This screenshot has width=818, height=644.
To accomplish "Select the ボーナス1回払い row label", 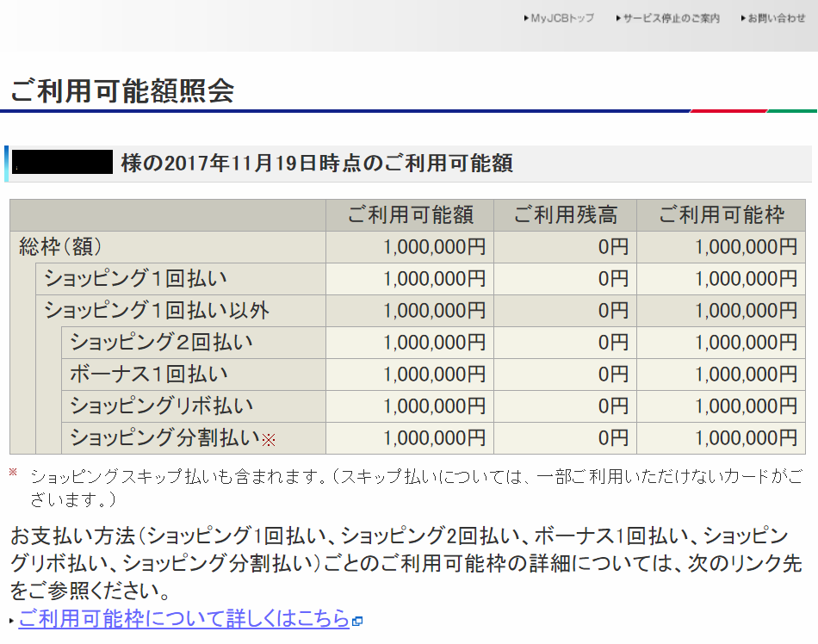I will click(x=149, y=374).
